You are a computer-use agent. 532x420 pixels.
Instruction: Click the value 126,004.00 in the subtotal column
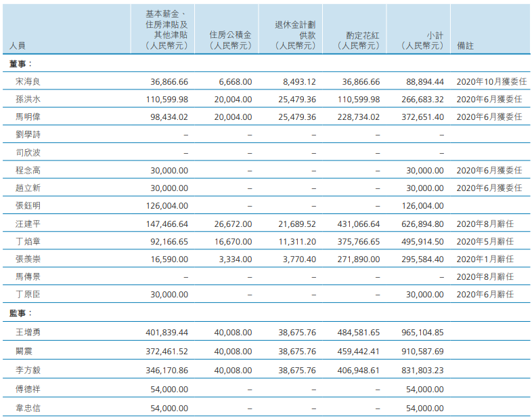pyautogui.click(x=423, y=206)
